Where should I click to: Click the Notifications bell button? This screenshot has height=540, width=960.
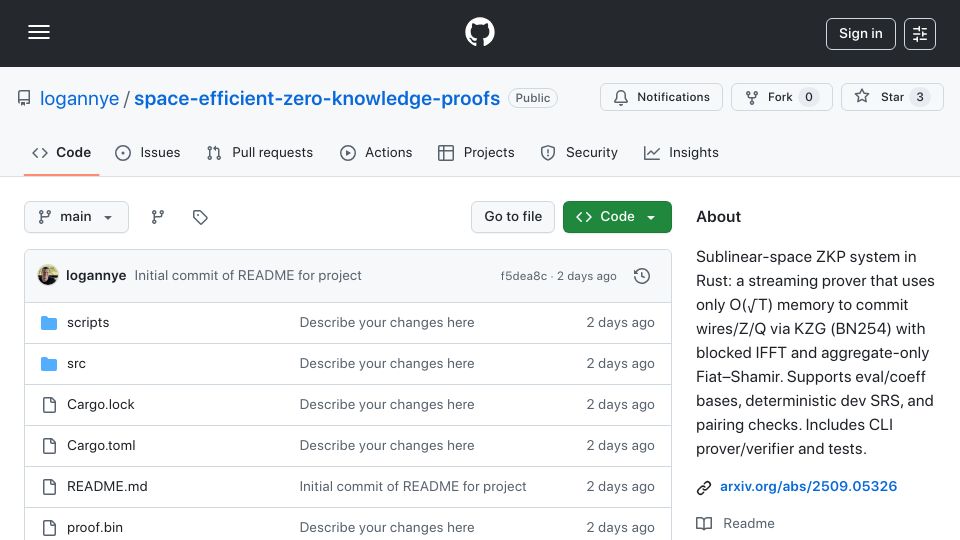point(661,97)
